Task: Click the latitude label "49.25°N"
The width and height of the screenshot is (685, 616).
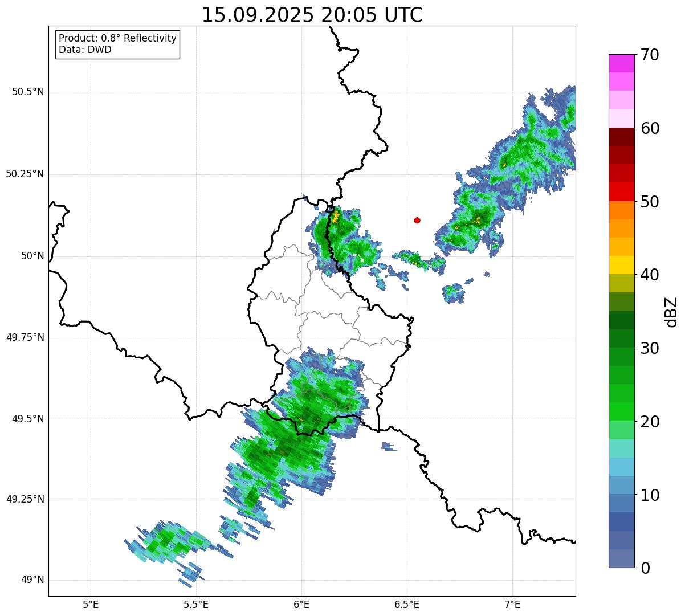Action: [x=25, y=499]
